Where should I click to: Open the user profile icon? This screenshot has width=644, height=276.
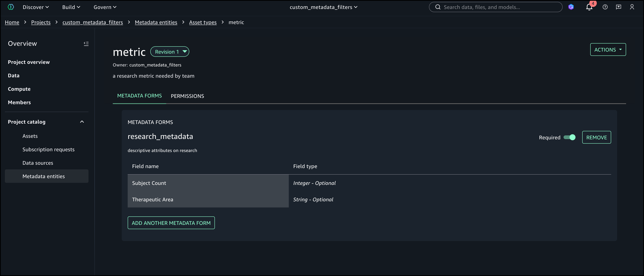pyautogui.click(x=632, y=7)
